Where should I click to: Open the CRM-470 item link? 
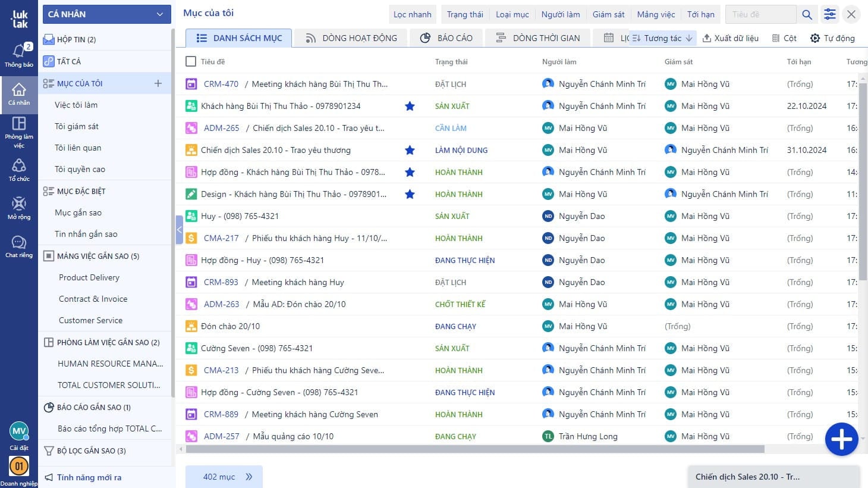tap(221, 84)
